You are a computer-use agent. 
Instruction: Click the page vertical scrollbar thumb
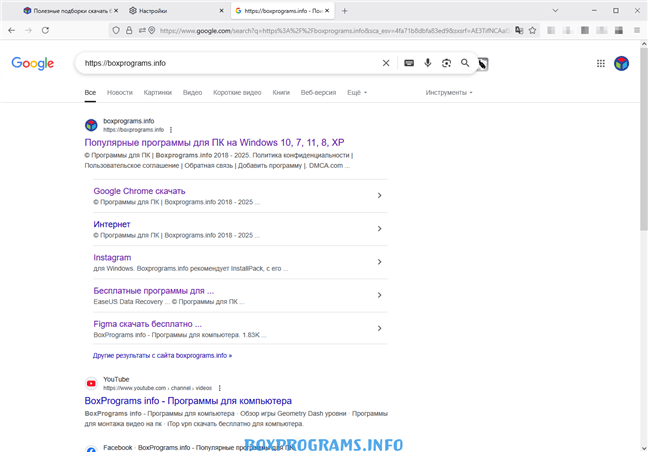tap(644, 138)
